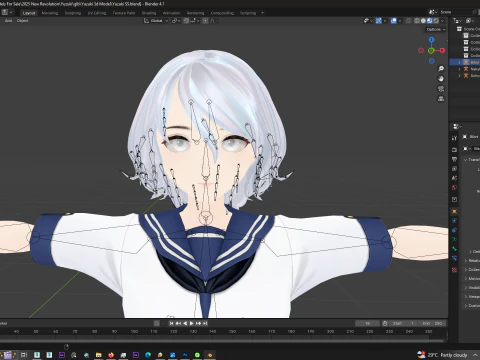Select rendered viewport shading
The height and width of the screenshot is (360, 480).
tap(436, 21)
